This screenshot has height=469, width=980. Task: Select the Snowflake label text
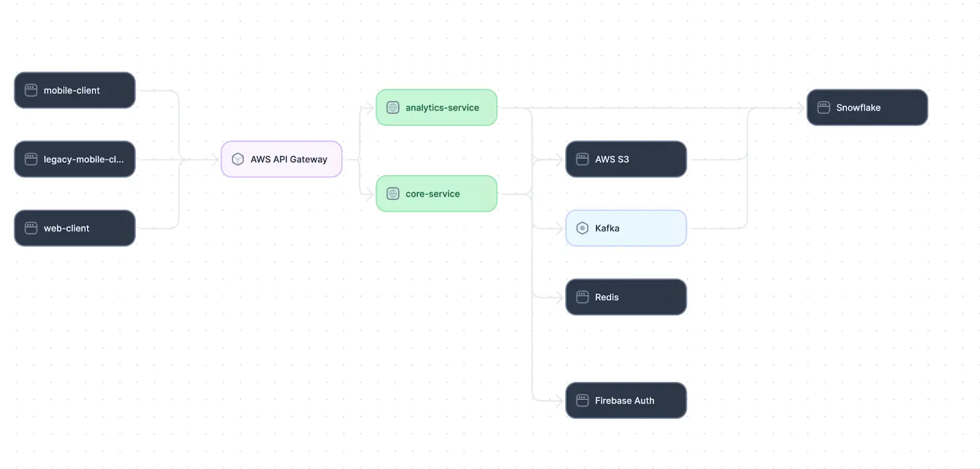858,108
